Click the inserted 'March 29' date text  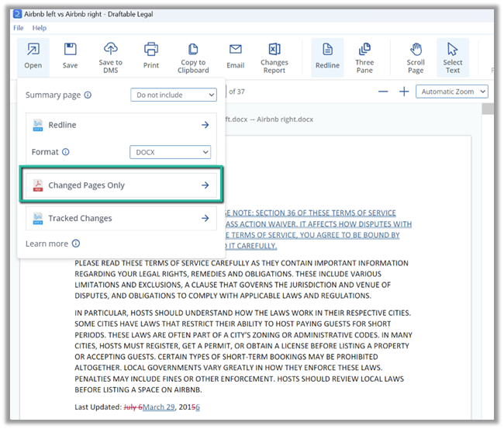(x=158, y=407)
